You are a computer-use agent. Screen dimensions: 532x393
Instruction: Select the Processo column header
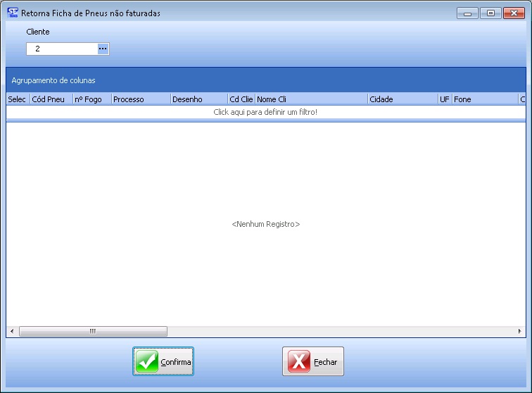(141, 99)
